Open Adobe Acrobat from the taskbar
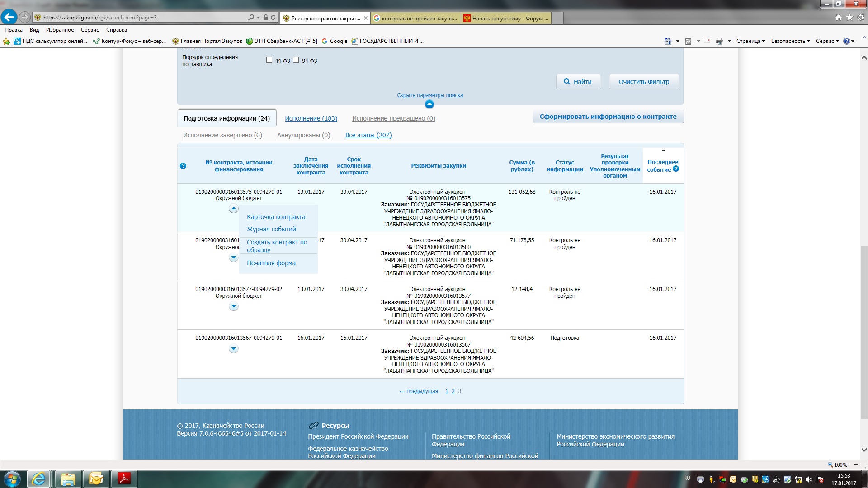The height and width of the screenshot is (488, 868). pos(124,479)
